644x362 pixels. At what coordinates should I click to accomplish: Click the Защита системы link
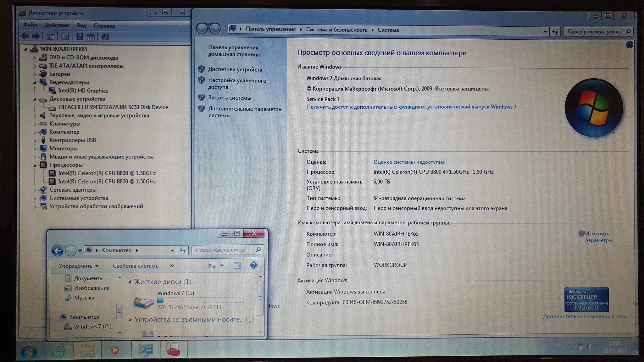point(230,98)
